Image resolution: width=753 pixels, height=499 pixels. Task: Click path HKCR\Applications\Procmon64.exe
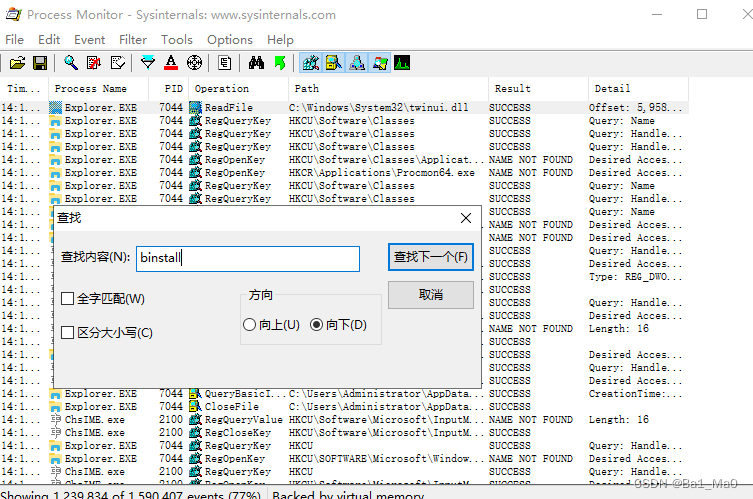point(382,172)
